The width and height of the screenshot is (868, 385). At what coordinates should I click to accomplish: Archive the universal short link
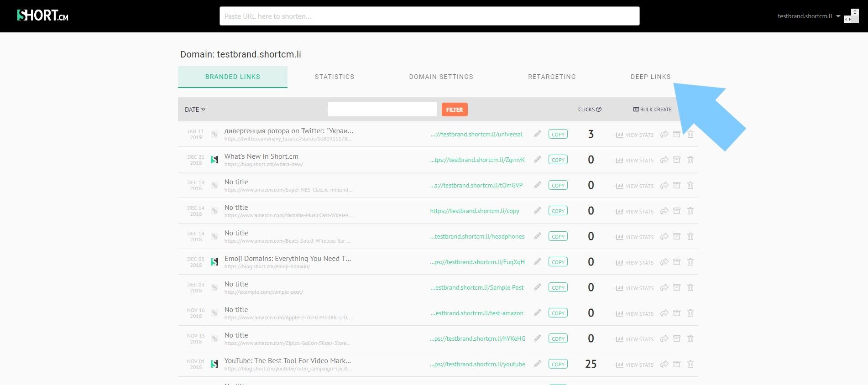pyautogui.click(x=677, y=134)
